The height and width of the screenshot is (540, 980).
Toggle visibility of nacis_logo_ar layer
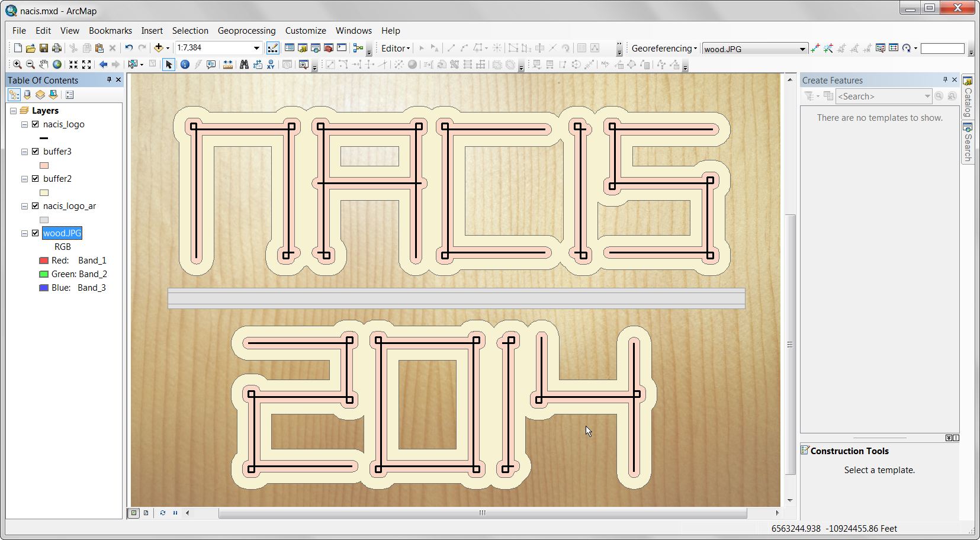pyautogui.click(x=36, y=206)
